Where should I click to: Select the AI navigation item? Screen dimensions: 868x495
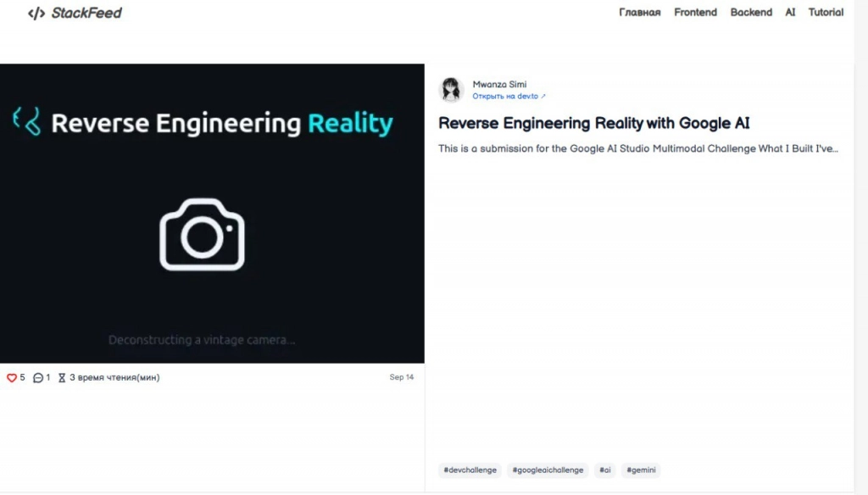coord(790,13)
